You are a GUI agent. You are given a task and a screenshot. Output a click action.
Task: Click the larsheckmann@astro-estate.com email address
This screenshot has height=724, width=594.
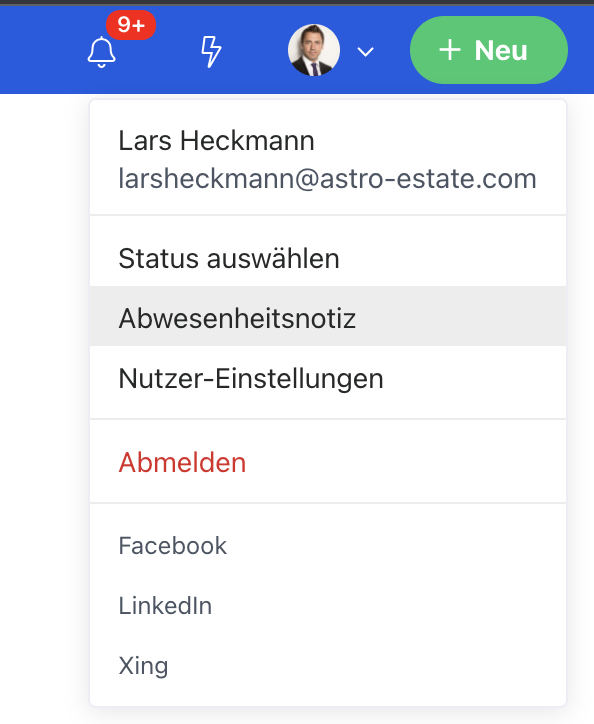[327, 178]
